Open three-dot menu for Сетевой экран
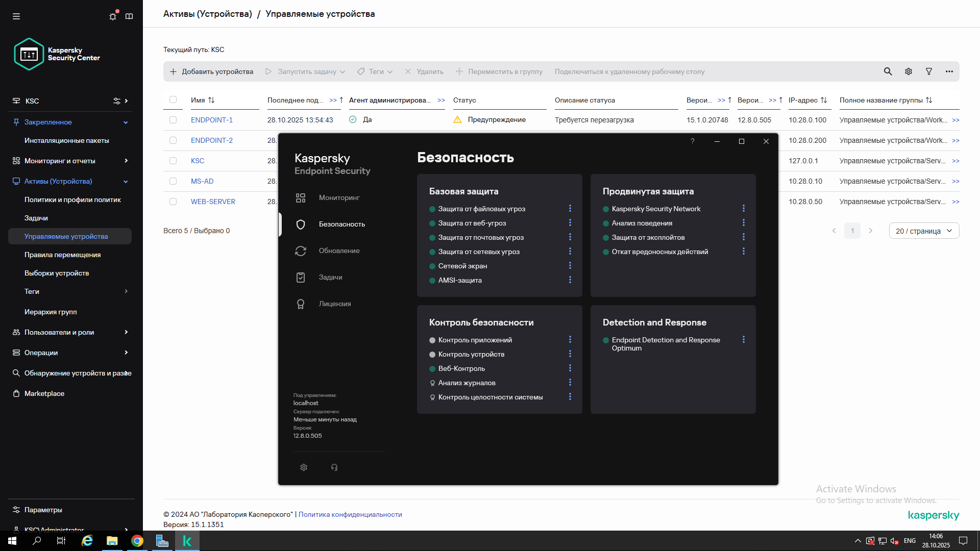 pyautogui.click(x=570, y=266)
